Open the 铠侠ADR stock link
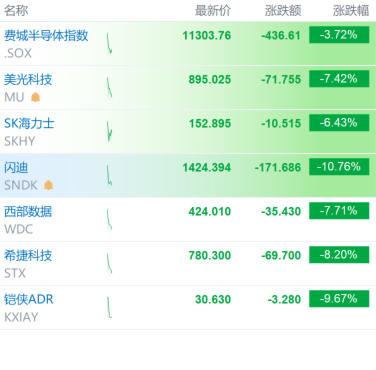The height and width of the screenshot is (370, 376). point(29,299)
